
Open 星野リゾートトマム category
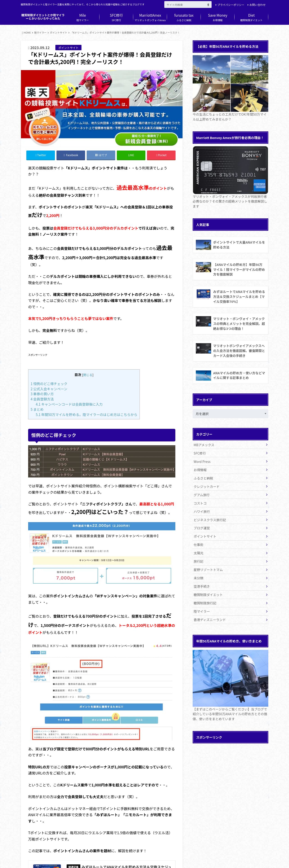point(230,570)
